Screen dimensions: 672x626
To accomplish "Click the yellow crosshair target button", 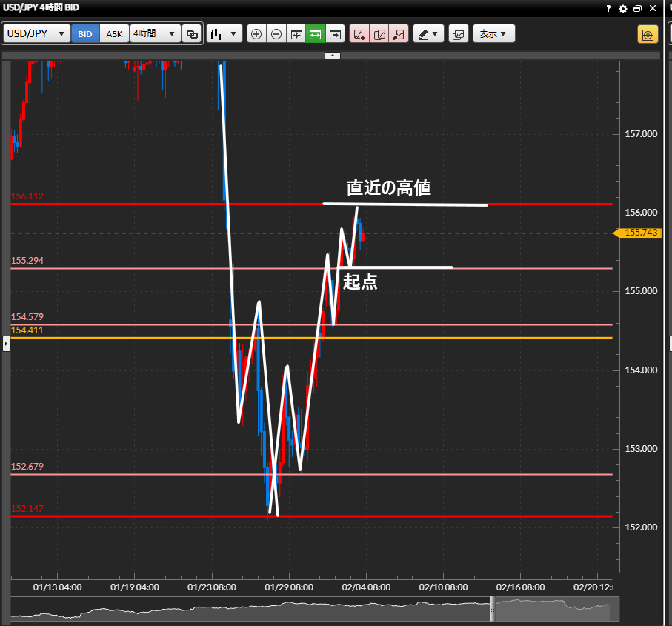I will click(x=648, y=34).
